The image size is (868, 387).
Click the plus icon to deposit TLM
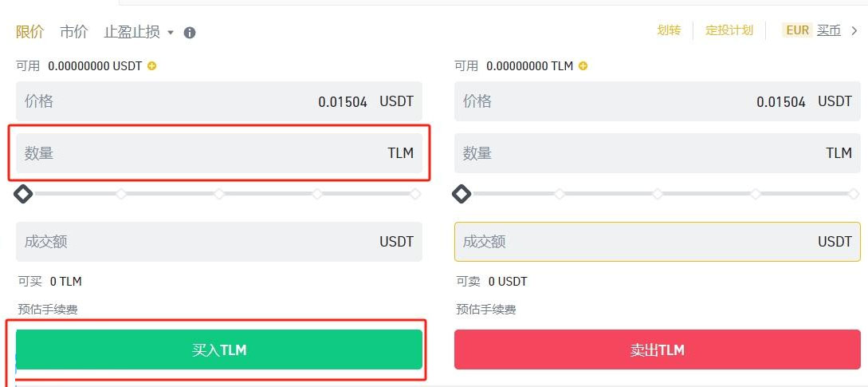(x=583, y=66)
